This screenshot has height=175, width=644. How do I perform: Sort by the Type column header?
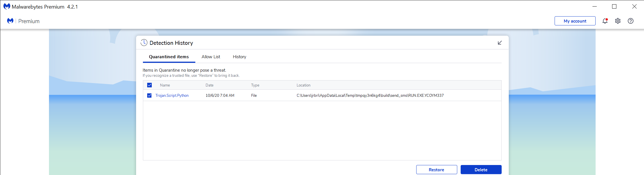(x=255, y=85)
